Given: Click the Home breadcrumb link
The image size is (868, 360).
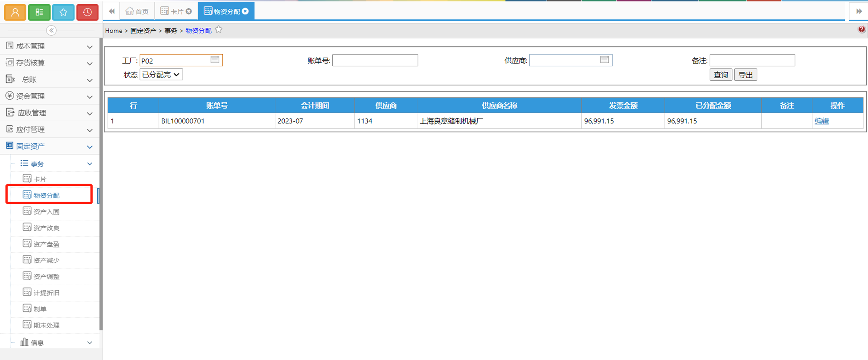Looking at the screenshot, I should pyautogui.click(x=114, y=31).
